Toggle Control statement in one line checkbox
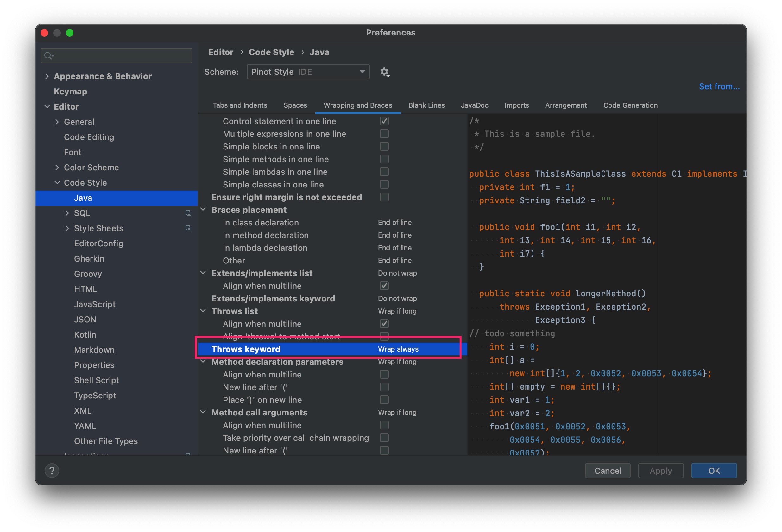782x532 pixels. 384,121
